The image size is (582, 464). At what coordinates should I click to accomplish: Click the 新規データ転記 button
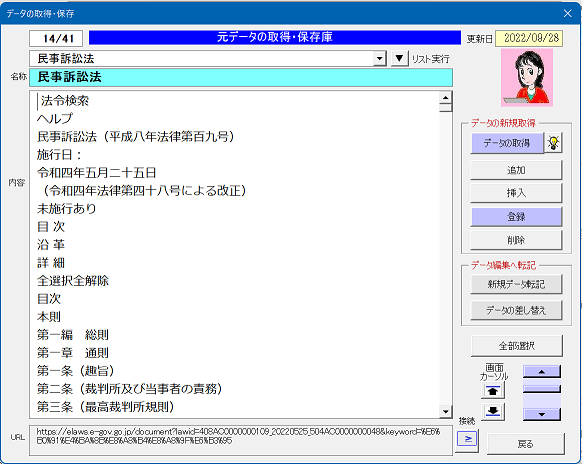click(x=516, y=284)
